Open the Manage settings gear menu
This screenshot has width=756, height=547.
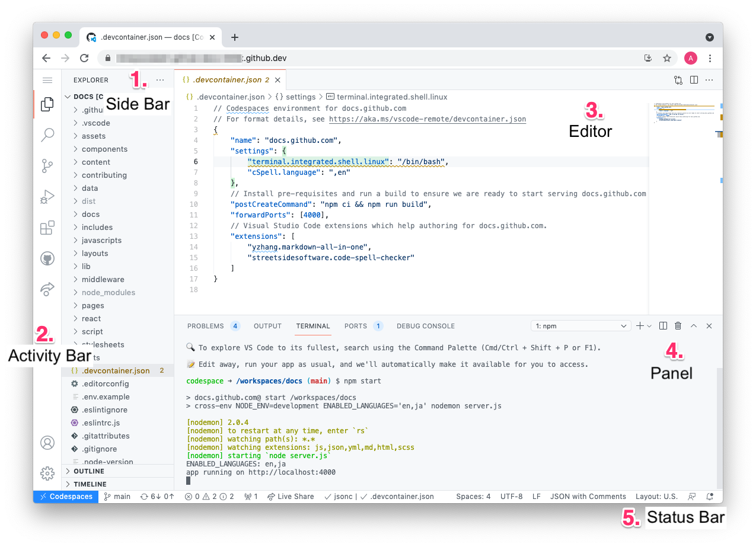(x=47, y=473)
